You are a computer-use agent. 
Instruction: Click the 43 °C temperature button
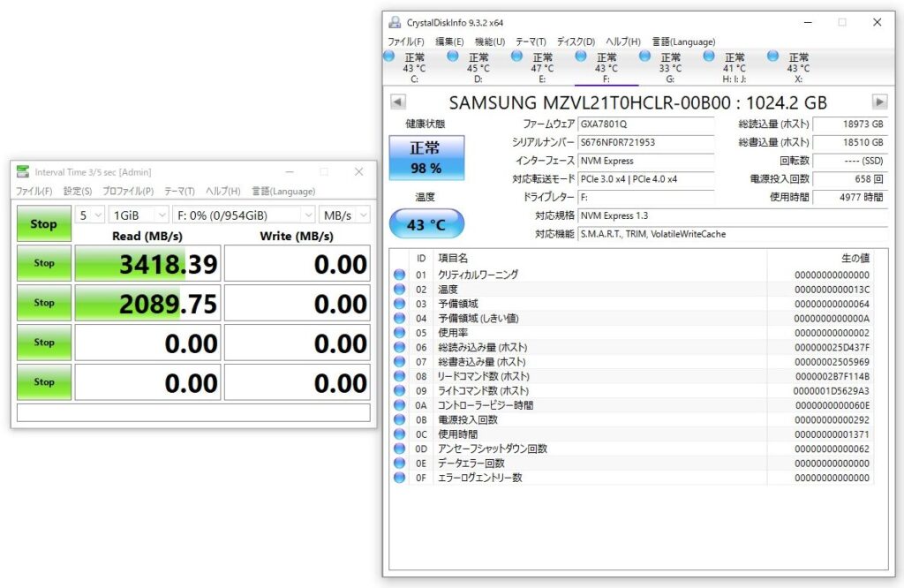pos(426,224)
